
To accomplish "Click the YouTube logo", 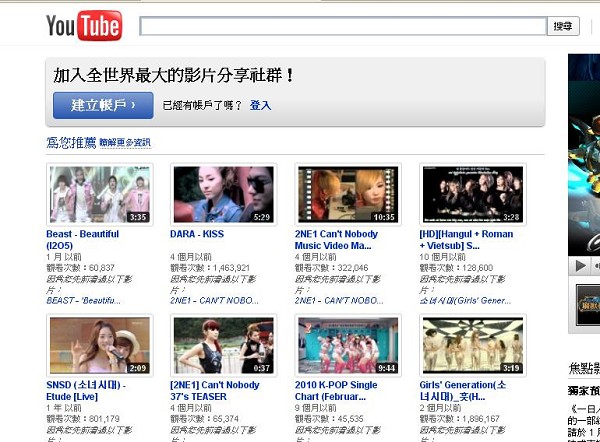I will (x=84, y=25).
